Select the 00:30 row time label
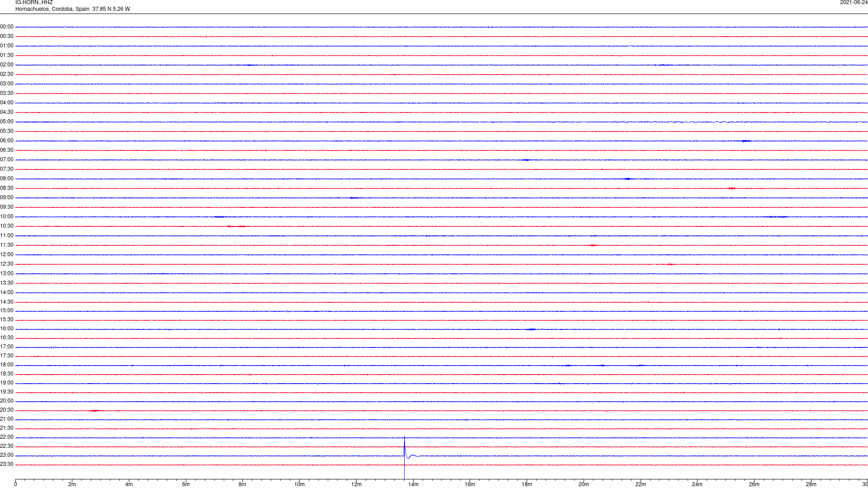Image resolution: width=868 pixels, height=488 pixels. click(7, 36)
